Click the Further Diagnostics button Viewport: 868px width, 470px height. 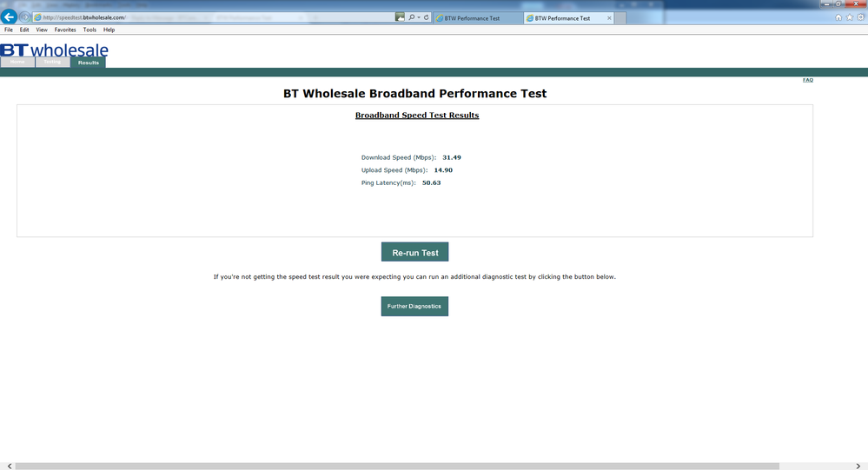click(414, 306)
